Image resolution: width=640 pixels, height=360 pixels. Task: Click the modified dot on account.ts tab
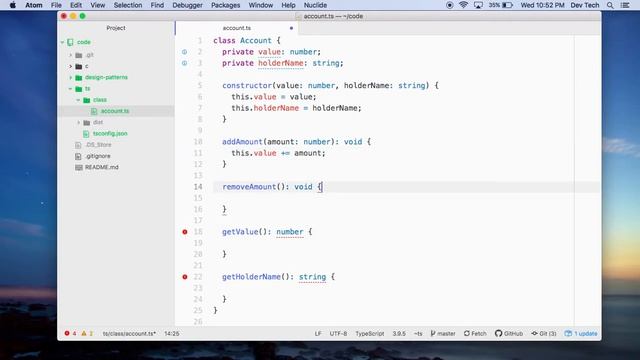(x=291, y=28)
